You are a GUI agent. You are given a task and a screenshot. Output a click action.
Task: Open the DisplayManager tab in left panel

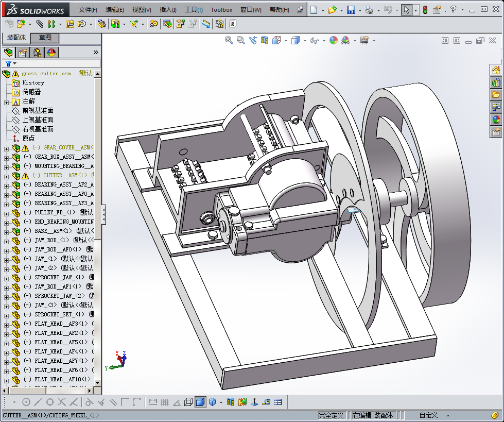(51, 53)
